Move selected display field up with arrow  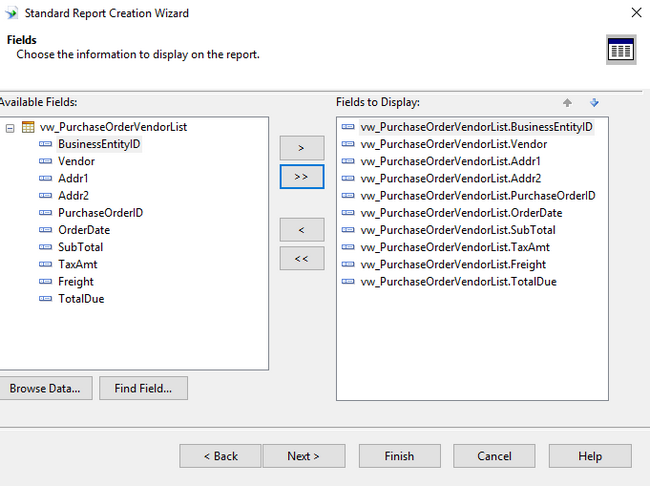567,102
